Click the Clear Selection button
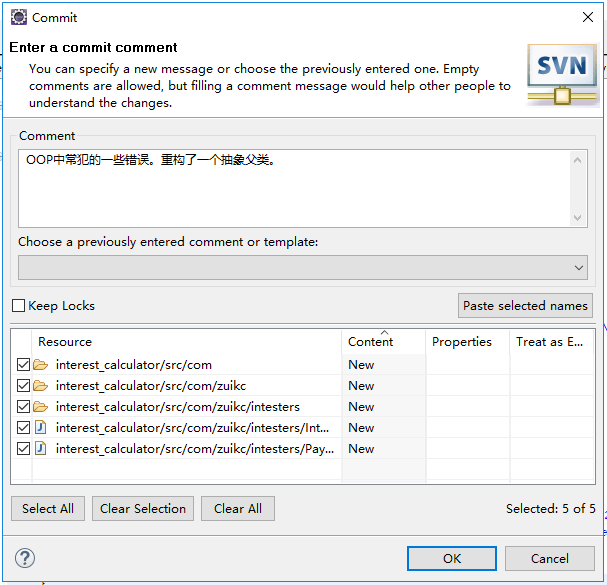Image resolution: width=607 pixels, height=585 pixels. coord(143,509)
